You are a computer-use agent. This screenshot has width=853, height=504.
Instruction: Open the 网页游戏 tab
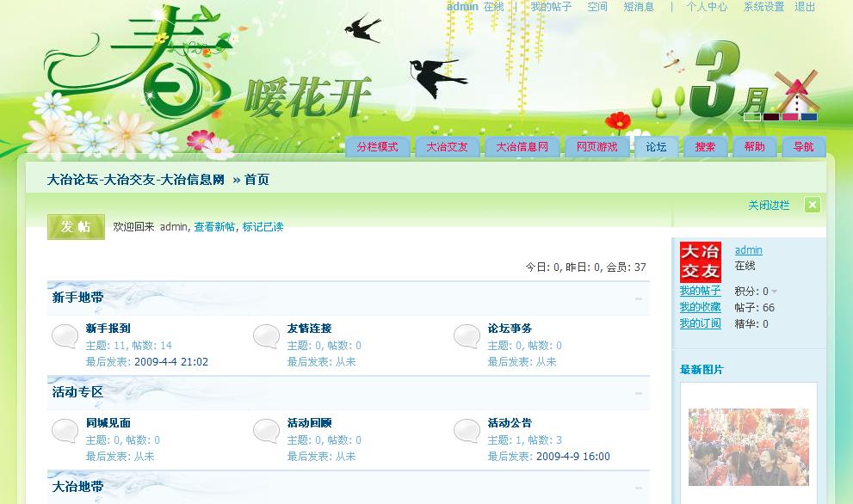(x=597, y=147)
